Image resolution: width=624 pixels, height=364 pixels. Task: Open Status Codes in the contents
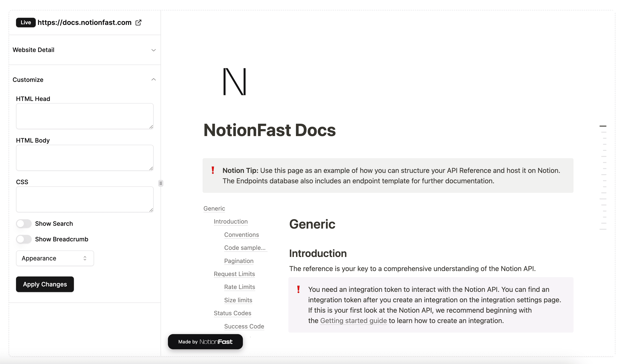(x=232, y=313)
